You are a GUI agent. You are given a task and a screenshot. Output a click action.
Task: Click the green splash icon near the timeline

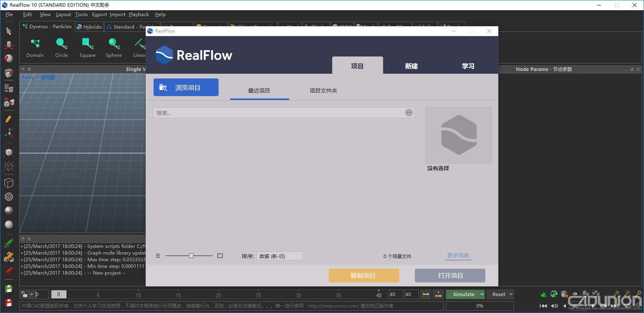(x=543, y=294)
